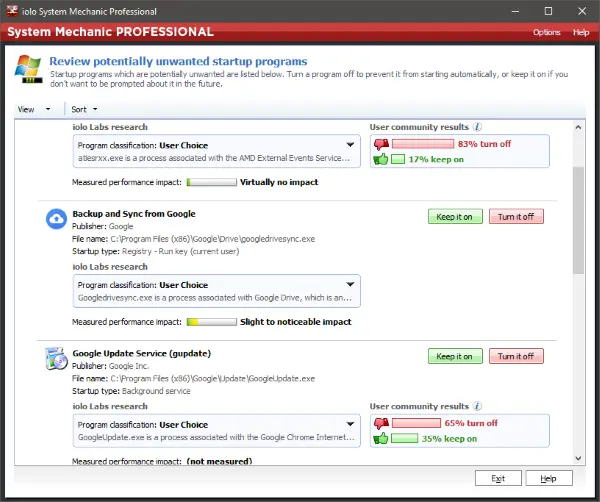Click the Backup and Sync from Google title
This screenshot has width=600, height=502.
click(x=134, y=214)
